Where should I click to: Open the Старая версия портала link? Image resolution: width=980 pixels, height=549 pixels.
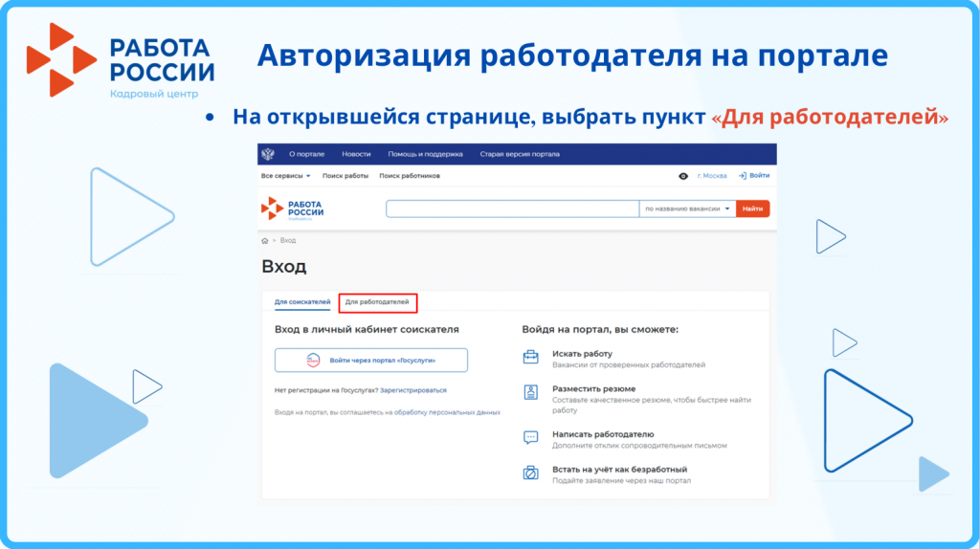(520, 154)
